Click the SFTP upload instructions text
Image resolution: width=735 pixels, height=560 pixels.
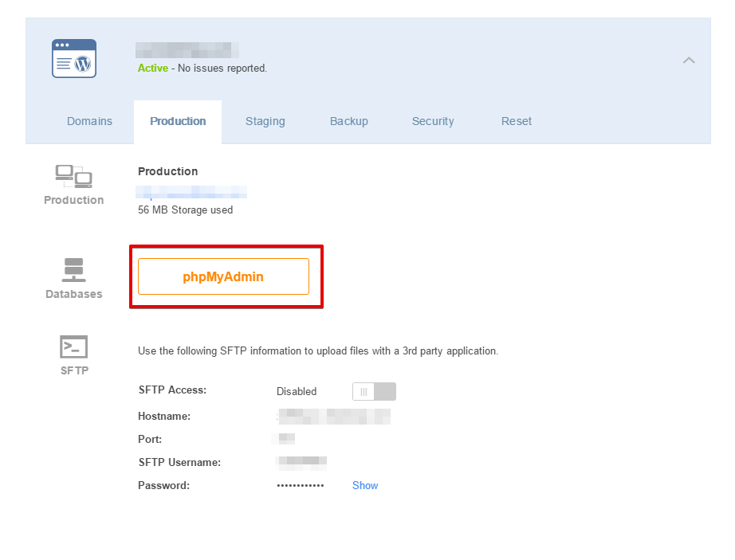click(318, 351)
